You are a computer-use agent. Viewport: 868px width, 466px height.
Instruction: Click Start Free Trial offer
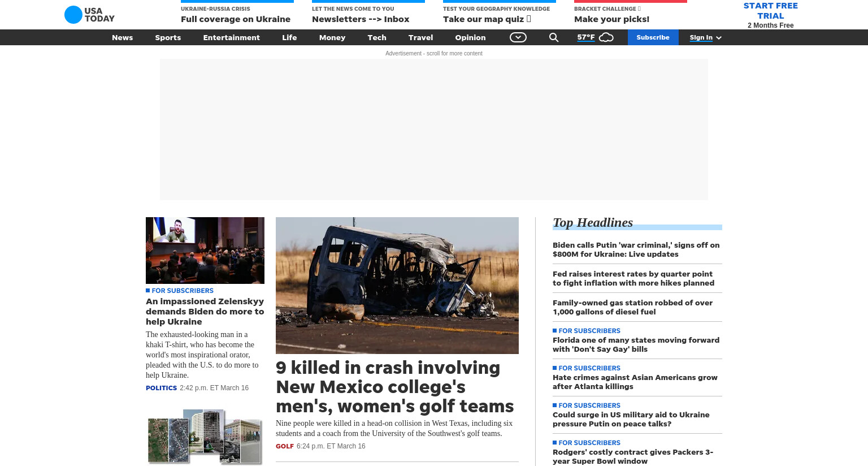tap(770, 11)
